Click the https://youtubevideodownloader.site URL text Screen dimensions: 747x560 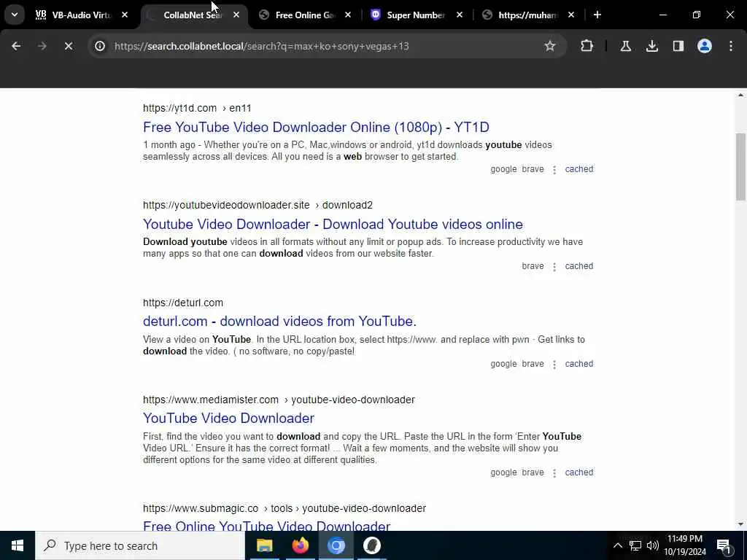[x=226, y=205]
